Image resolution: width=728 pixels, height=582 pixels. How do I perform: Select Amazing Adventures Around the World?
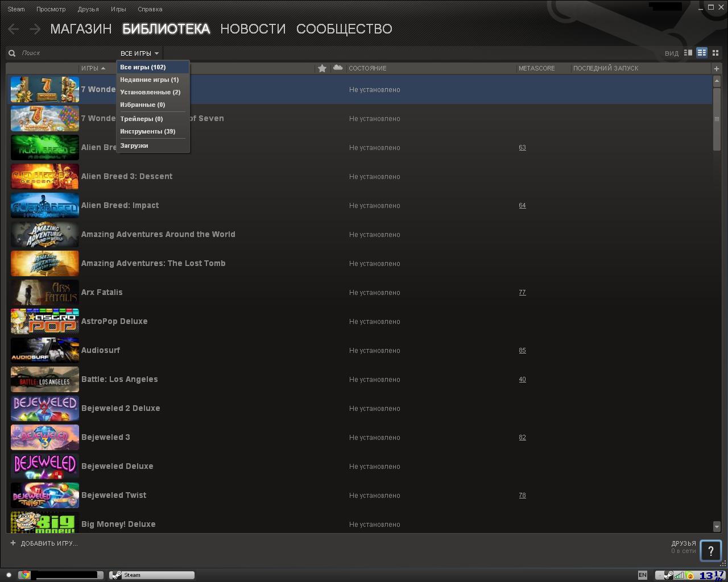pos(361,234)
